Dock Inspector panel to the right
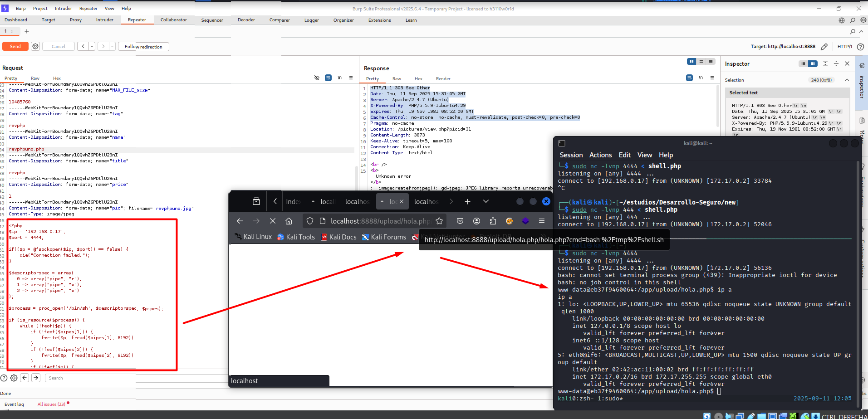 [813, 64]
